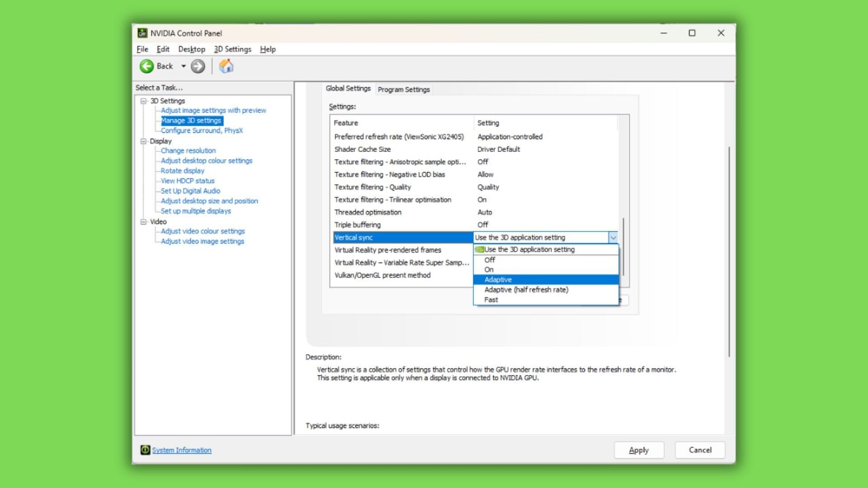Screen dimensions: 868x488
Task: Select Change resolution in the task tree
Action: (x=188, y=150)
